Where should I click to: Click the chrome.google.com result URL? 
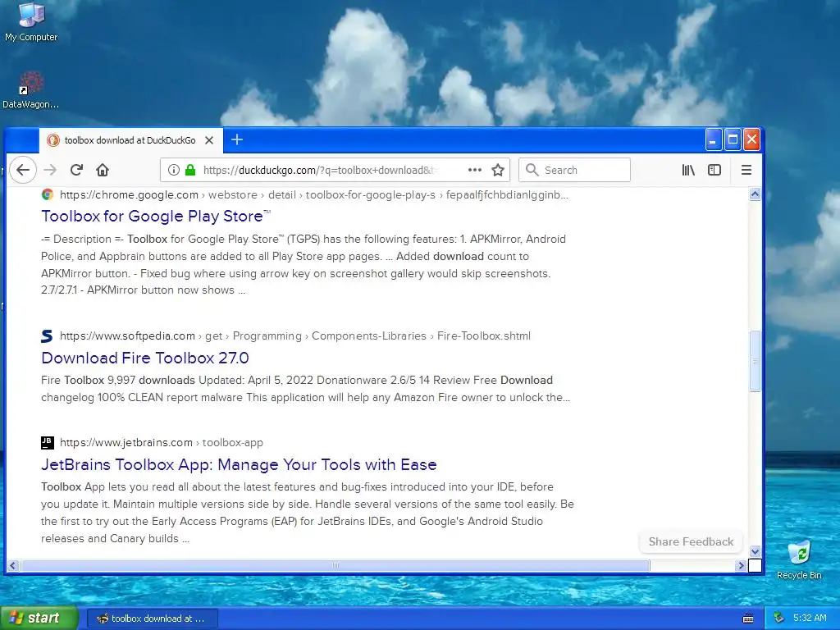coord(314,194)
